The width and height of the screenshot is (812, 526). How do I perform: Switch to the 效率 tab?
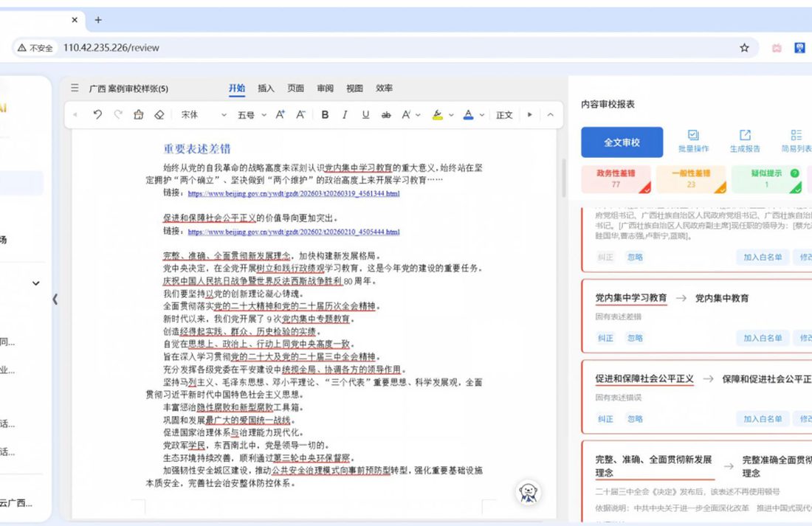pos(385,88)
